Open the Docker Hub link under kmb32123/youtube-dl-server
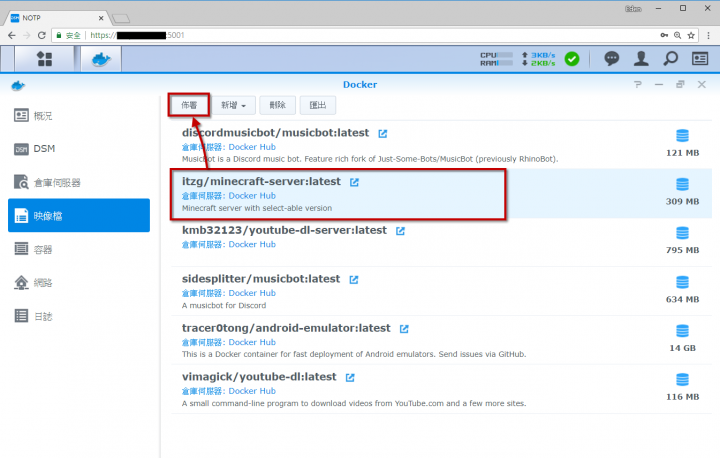The image size is (720, 458). click(252, 244)
